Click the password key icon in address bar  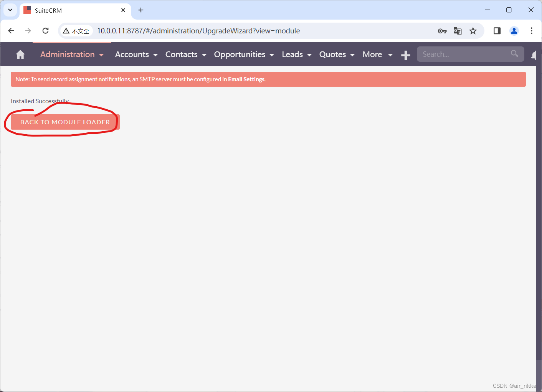442,31
